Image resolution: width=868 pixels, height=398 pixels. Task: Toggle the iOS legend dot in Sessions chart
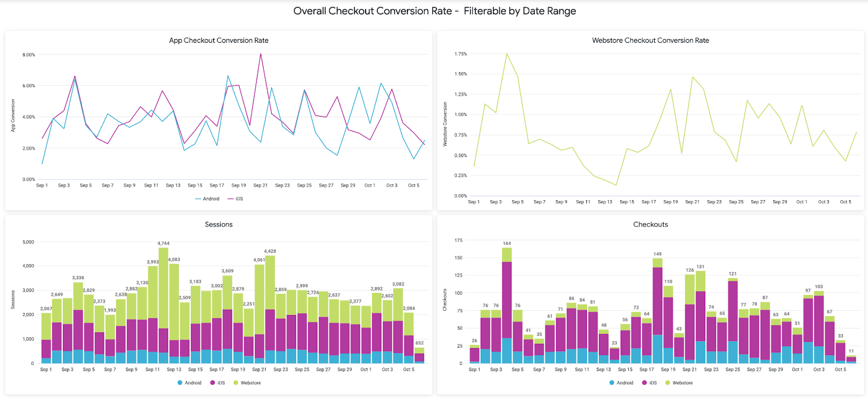[213, 383]
